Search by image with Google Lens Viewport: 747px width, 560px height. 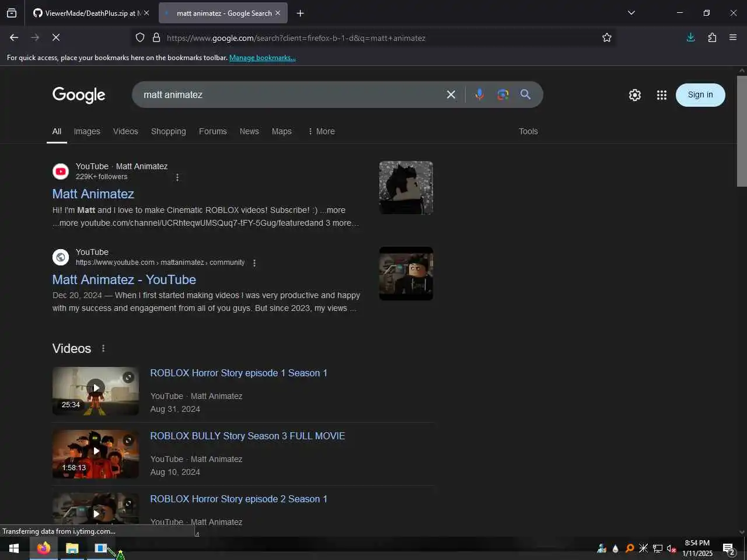coord(503,94)
